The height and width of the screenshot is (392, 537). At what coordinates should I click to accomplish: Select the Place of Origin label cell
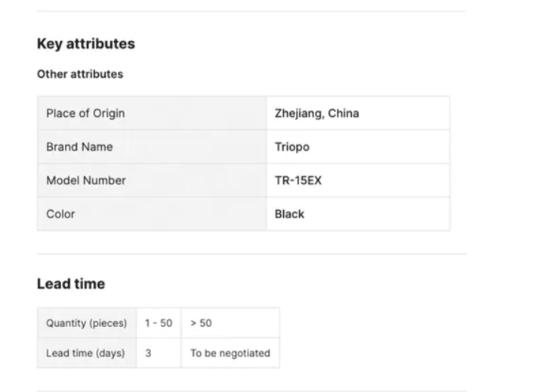(85, 113)
